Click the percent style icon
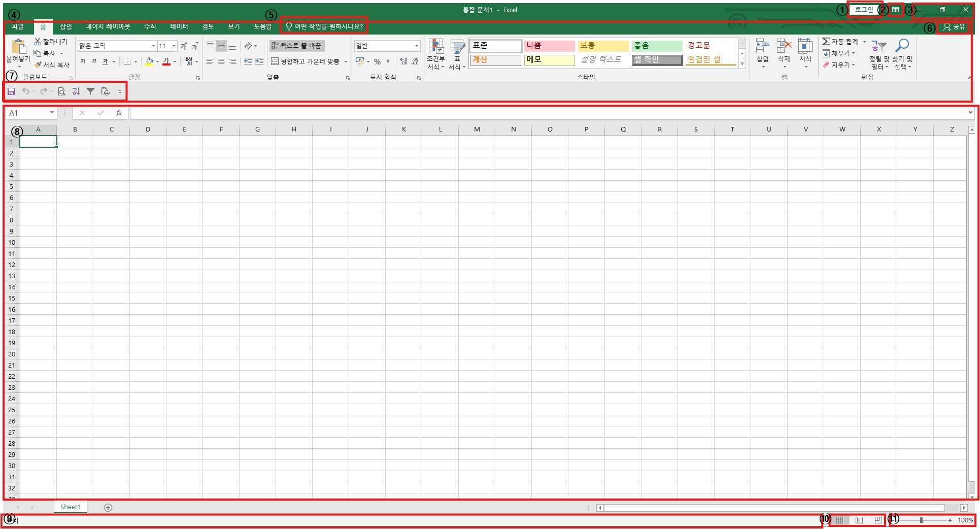Image resolution: width=980 pixels, height=529 pixels. coord(377,61)
